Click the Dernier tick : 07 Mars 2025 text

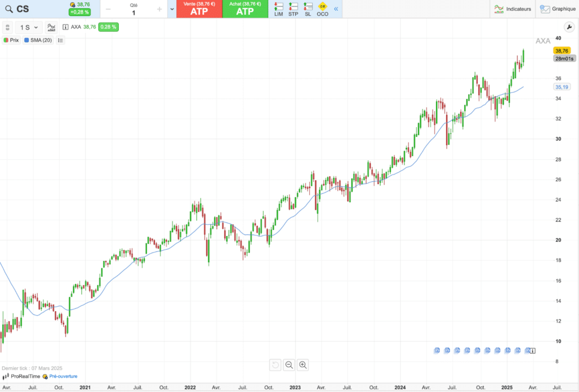pos(32,368)
